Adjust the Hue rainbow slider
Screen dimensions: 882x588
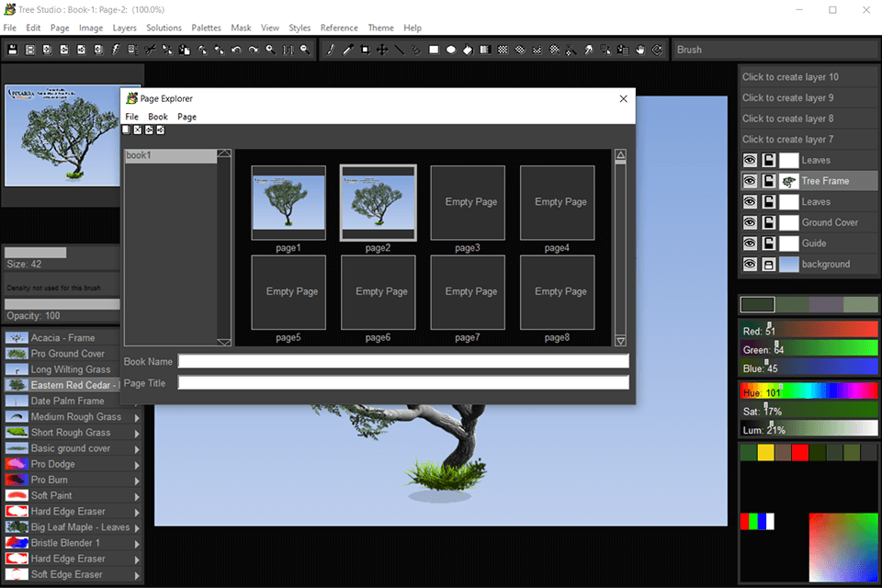(808, 391)
